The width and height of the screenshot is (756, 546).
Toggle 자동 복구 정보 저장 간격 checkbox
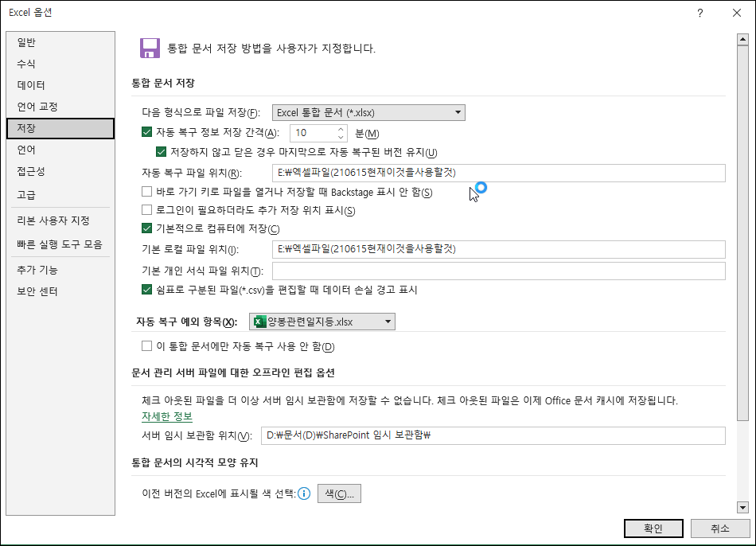tap(146, 132)
